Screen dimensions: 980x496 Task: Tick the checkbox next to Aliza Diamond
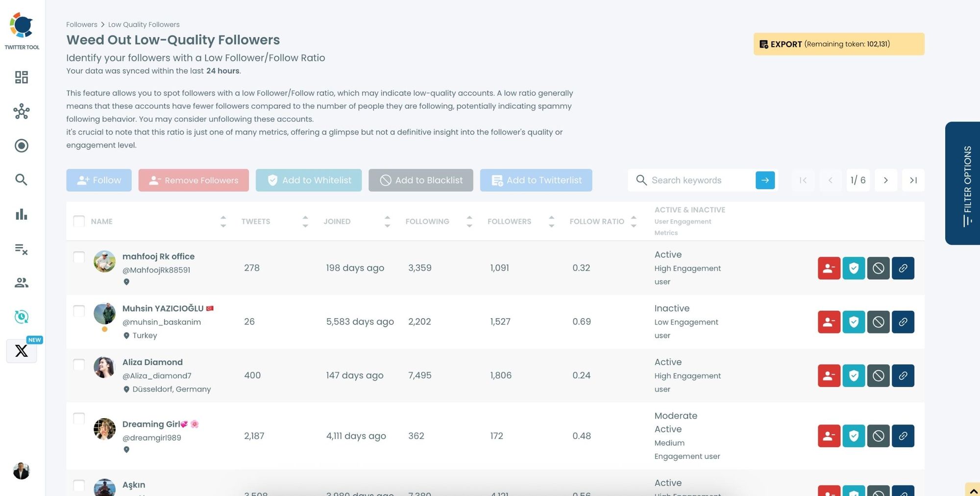[79, 365]
